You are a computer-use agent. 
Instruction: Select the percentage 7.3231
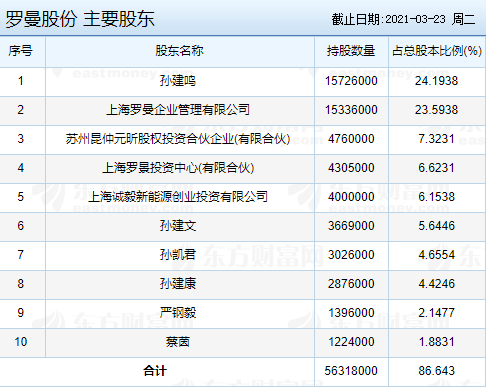[x=436, y=139]
